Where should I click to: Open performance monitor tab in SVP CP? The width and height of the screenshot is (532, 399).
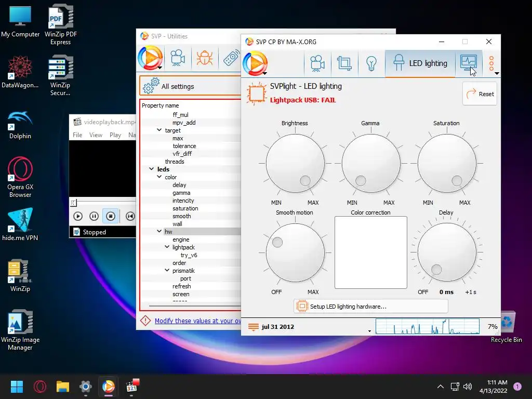(x=469, y=63)
